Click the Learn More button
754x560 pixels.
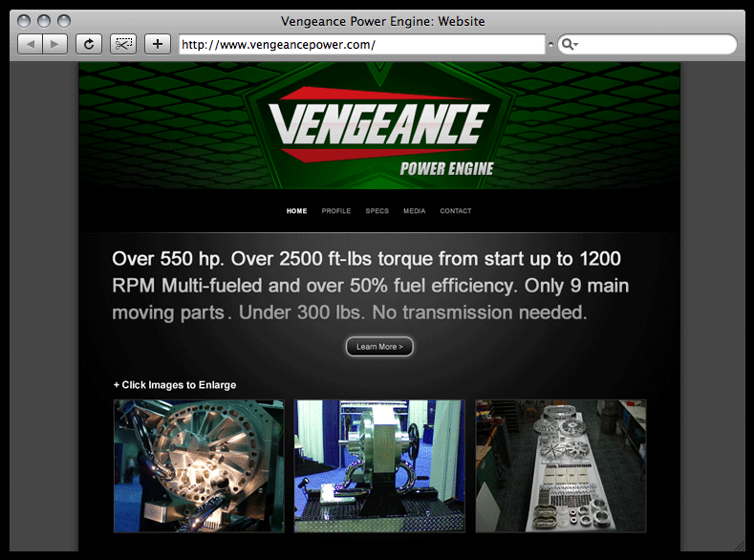click(379, 347)
